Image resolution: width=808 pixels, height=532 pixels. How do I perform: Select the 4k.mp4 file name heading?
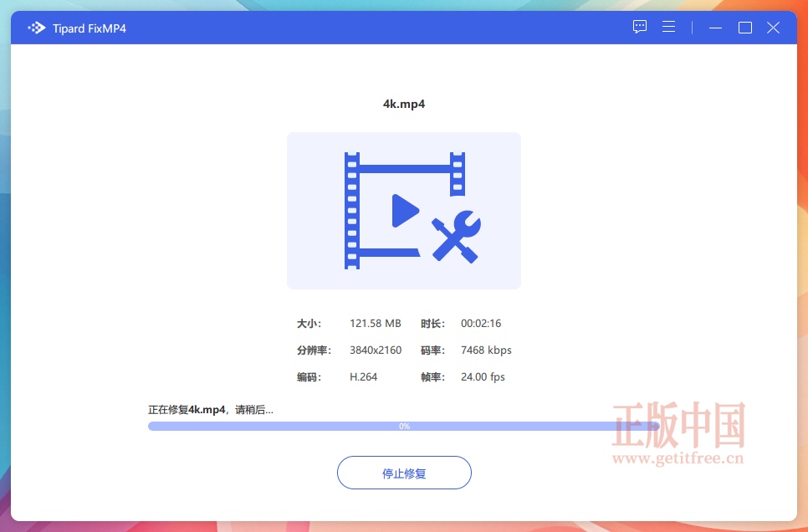404,104
